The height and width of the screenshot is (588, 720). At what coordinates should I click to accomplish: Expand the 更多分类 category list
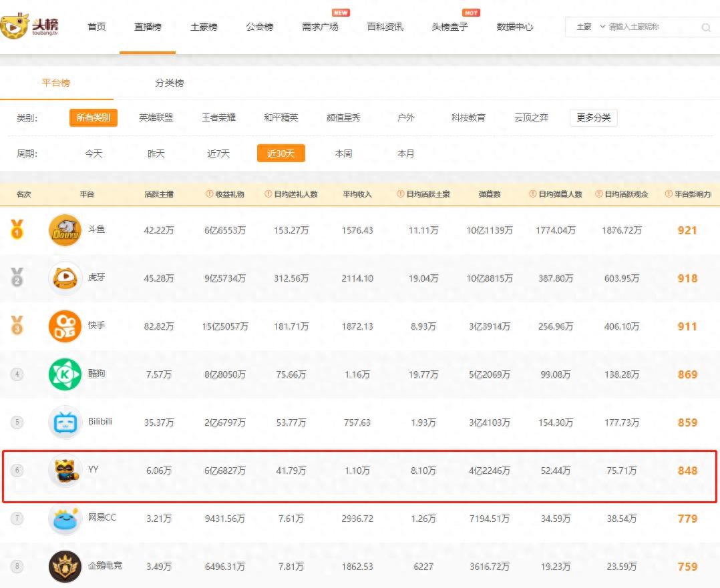[593, 117]
